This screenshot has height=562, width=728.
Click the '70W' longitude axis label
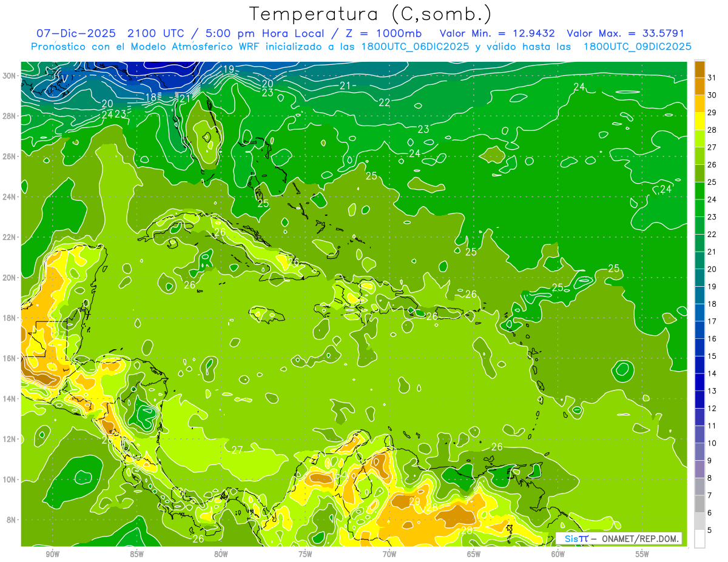(389, 554)
